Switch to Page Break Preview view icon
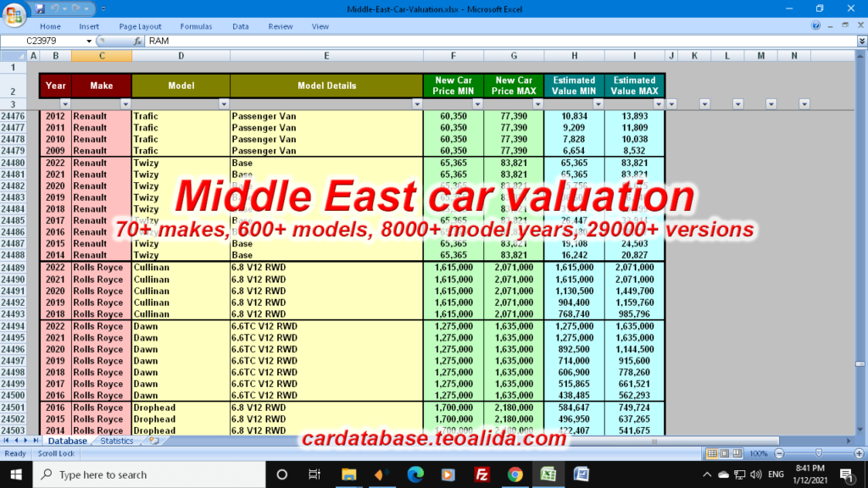 click(737, 453)
